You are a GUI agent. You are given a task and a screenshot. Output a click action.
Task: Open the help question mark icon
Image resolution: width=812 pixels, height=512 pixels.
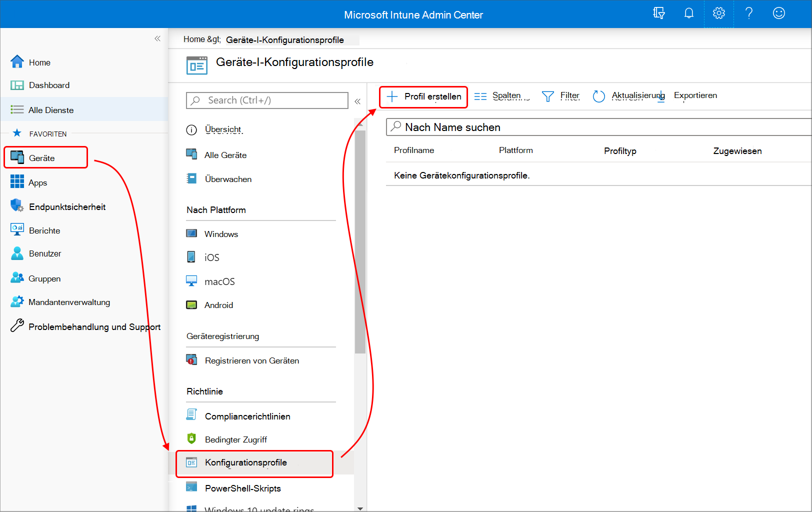749,13
